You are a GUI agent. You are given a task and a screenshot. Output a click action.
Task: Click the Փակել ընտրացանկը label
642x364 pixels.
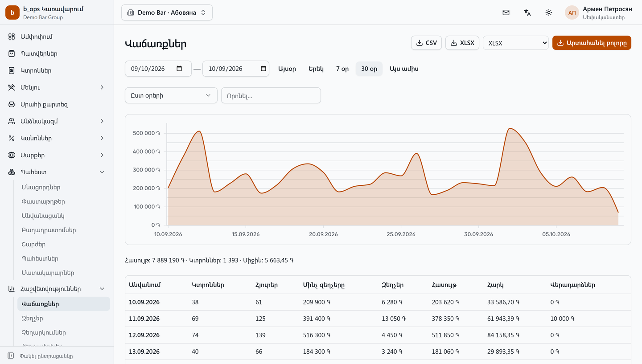46,356
